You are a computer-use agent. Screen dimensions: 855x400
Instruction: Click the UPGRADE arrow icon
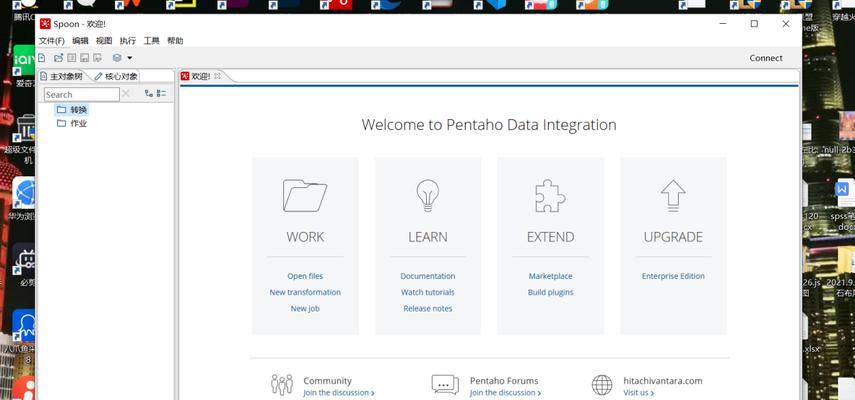[673, 195]
